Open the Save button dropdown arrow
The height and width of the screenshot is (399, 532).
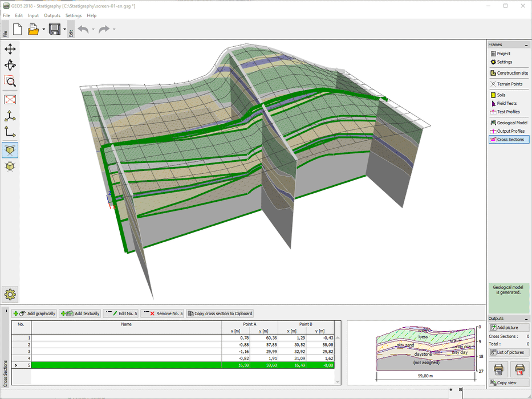coord(64,28)
